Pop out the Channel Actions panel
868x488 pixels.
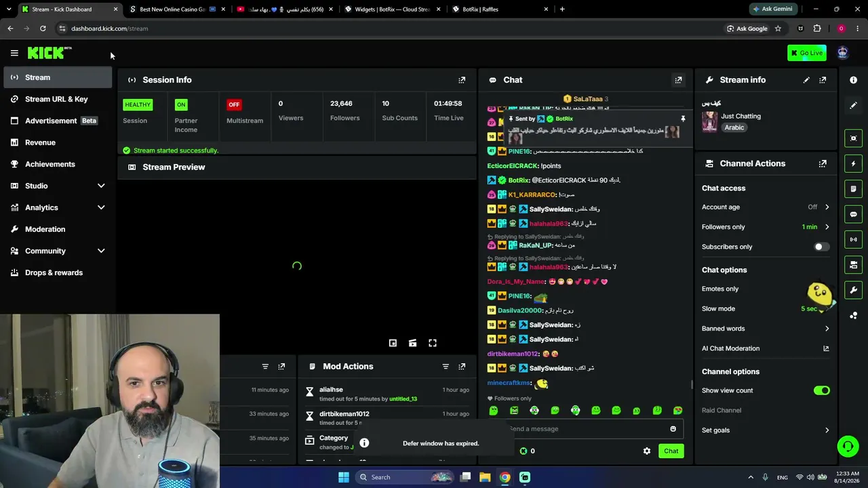[823, 163]
